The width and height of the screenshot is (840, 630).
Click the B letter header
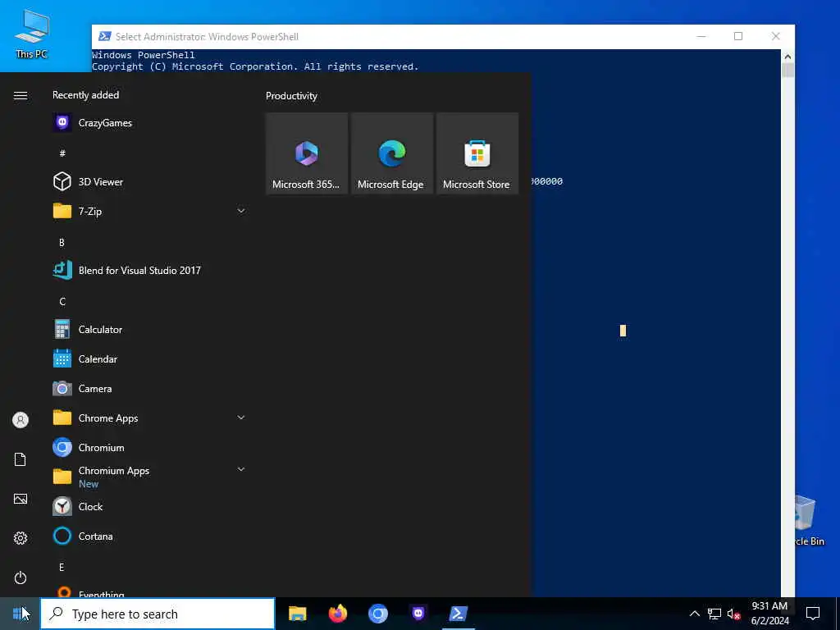pos(62,242)
